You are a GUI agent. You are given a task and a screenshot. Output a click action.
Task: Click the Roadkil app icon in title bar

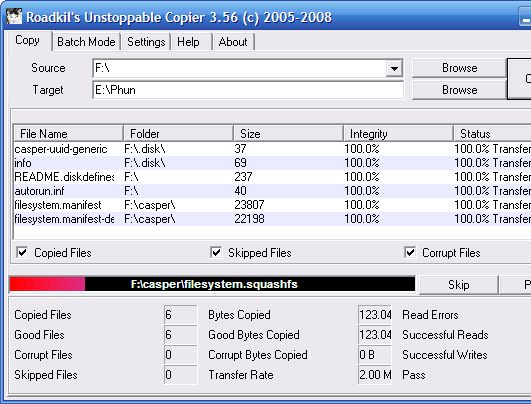point(14,16)
